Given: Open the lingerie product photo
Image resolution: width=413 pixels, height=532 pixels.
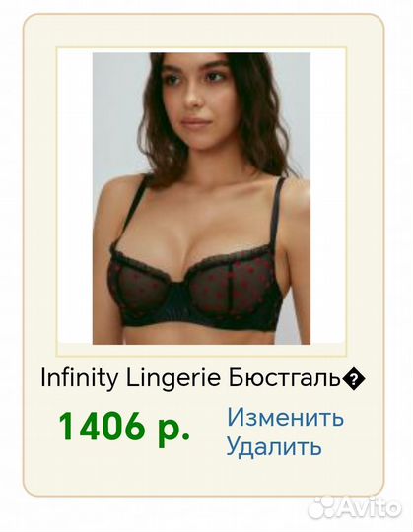Looking at the screenshot, I should pyautogui.click(x=201, y=198).
